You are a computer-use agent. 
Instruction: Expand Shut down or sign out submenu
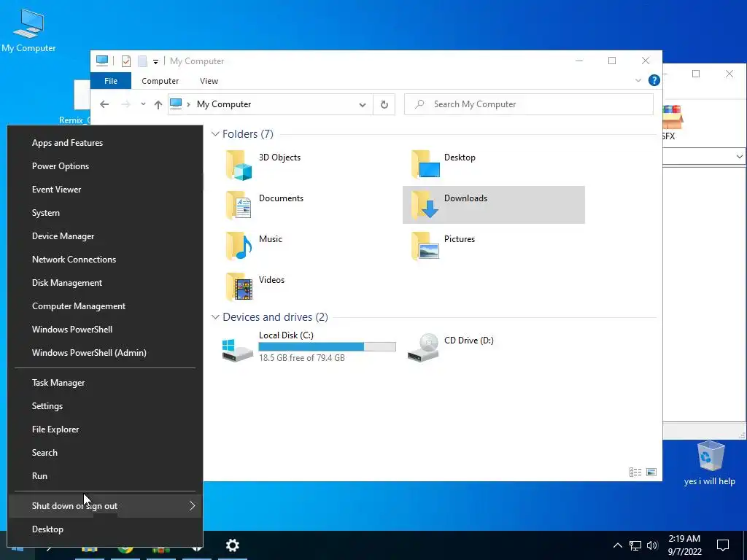[x=192, y=506]
